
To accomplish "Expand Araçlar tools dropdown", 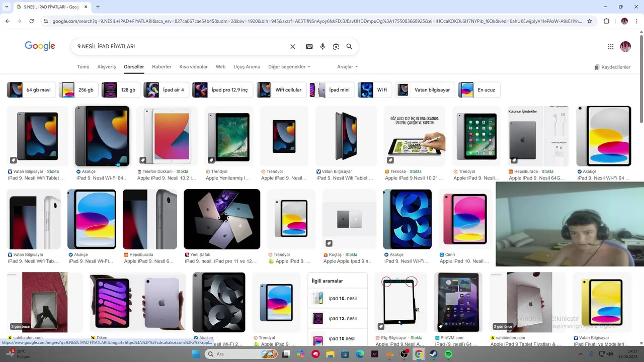I will [347, 67].
